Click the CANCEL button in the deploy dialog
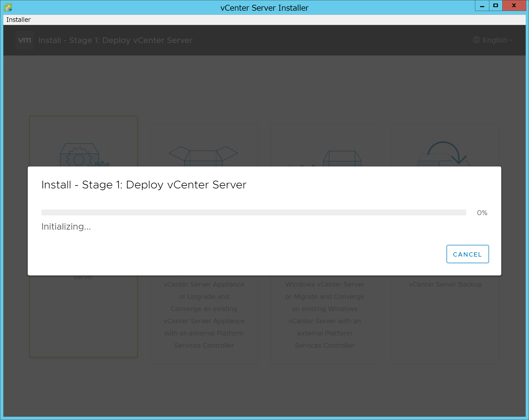Screen dimensions: 529x420 click(467, 254)
